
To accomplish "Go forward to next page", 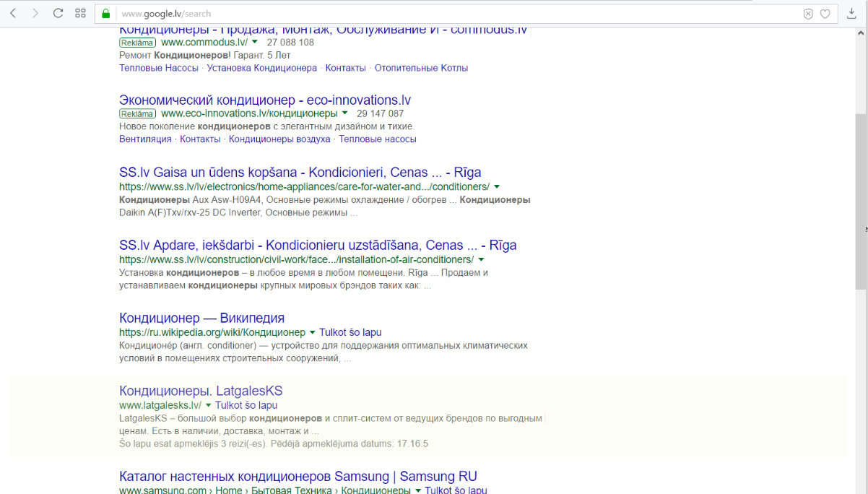I will pyautogui.click(x=35, y=14).
